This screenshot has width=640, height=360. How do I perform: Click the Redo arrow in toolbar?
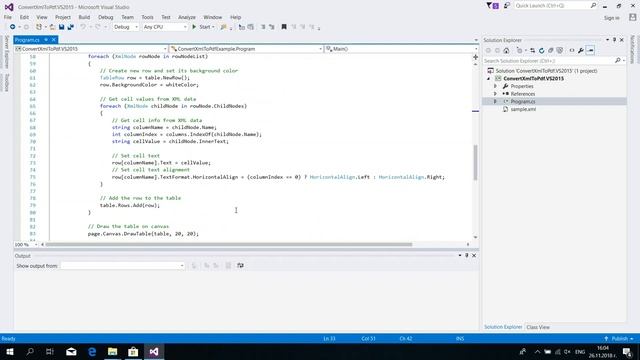97,27
